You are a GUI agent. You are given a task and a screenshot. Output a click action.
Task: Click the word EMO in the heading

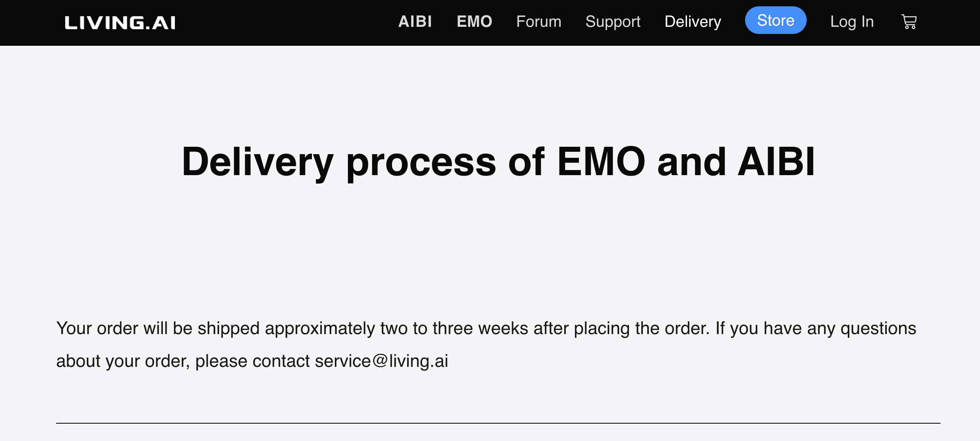[x=601, y=162]
